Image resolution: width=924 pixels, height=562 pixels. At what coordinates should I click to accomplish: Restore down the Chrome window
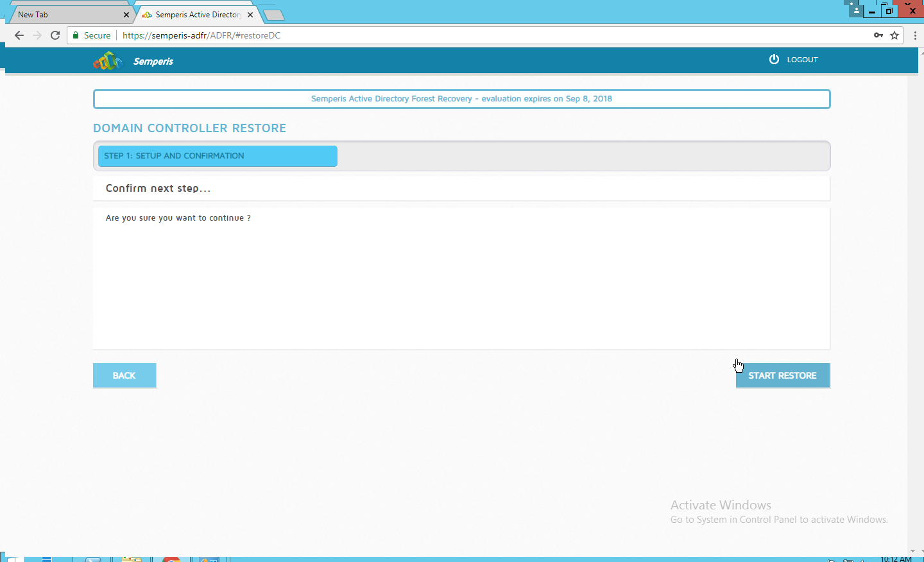pyautogui.click(x=889, y=10)
